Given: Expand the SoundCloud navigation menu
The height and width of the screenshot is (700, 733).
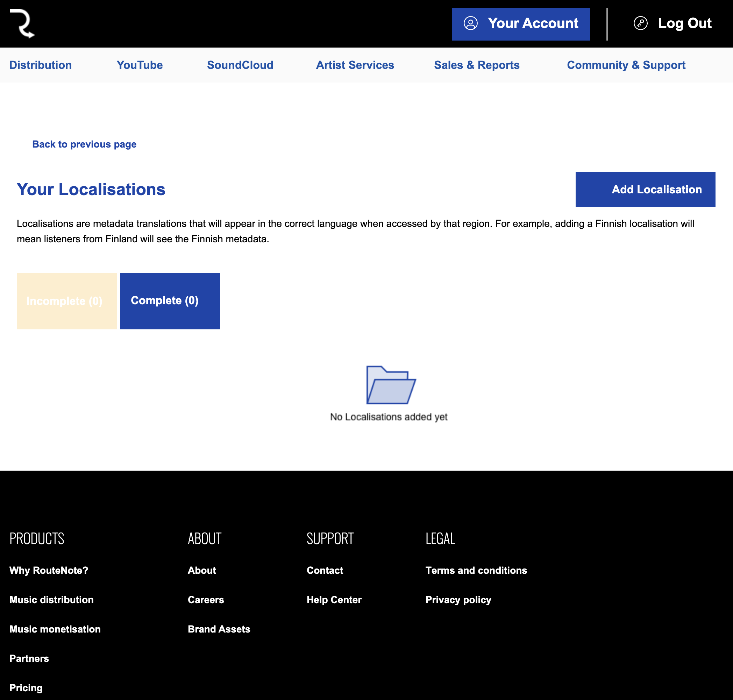Looking at the screenshot, I should [240, 65].
